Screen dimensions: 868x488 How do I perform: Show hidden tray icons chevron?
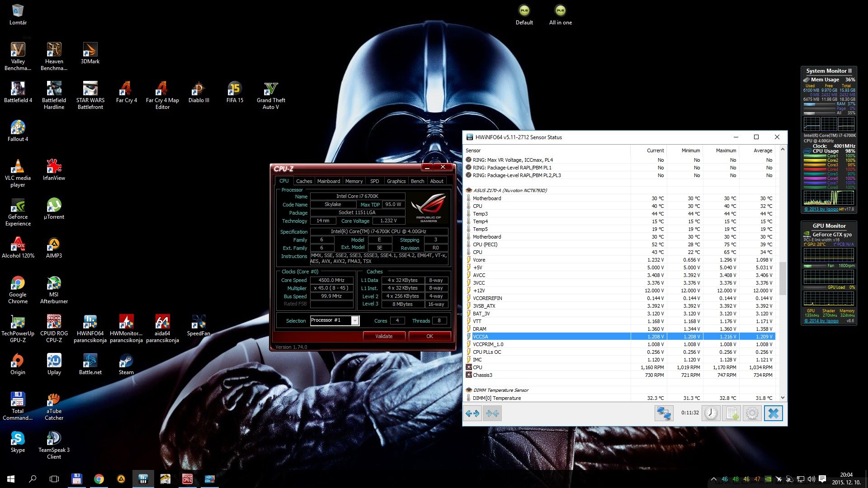[713, 479]
